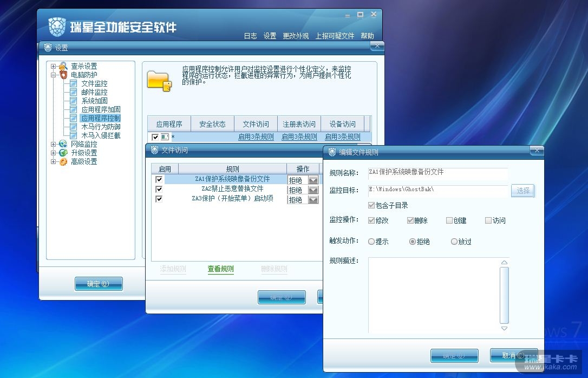Image resolution: width=588 pixels, height=378 pixels.
Task: Click the shield icon in 设置 title bar
Action: [x=48, y=48]
